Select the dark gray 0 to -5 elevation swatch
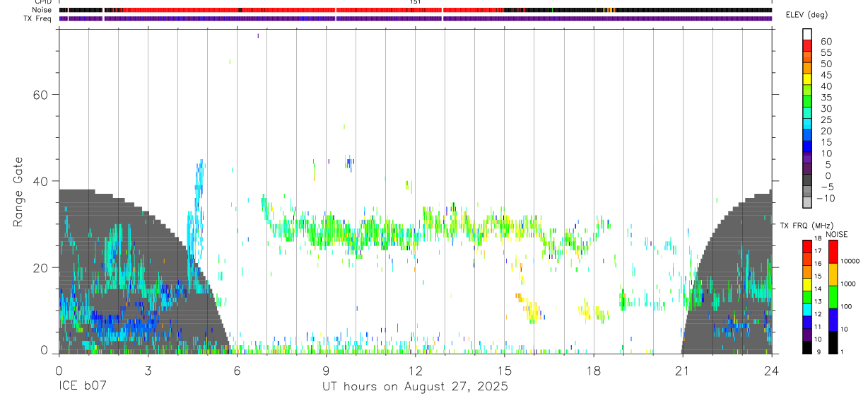Screen dimensions: 868x401 (x=808, y=181)
